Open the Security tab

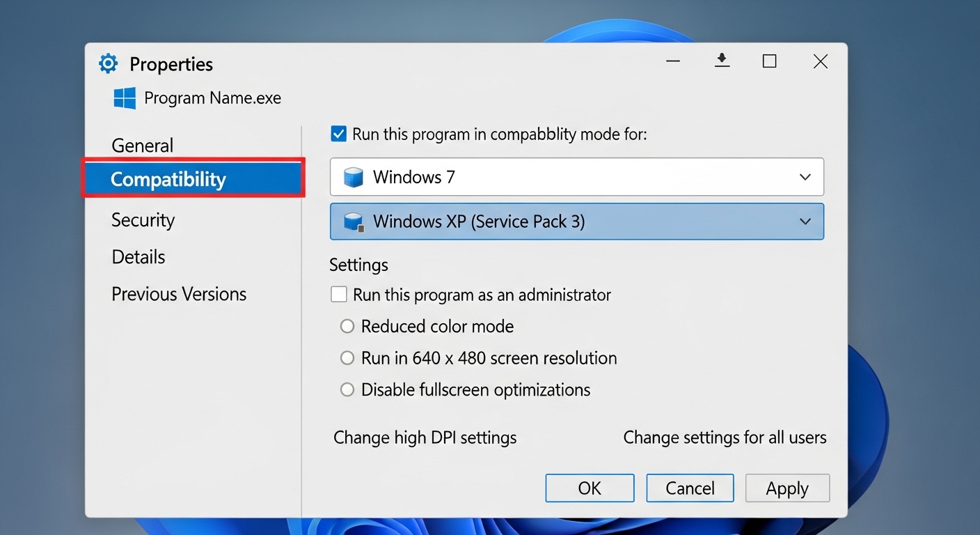pyautogui.click(x=143, y=220)
